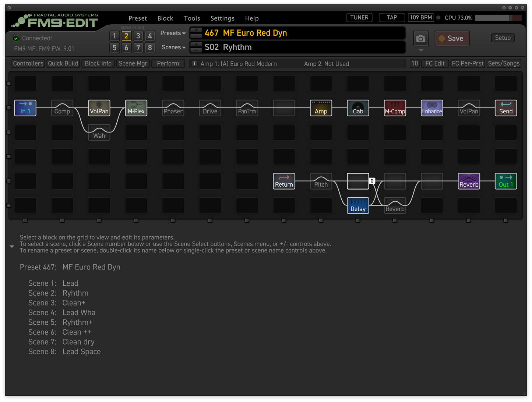The width and height of the screenshot is (532, 402).
Task: Click the Out 1 output block
Action: pos(505,181)
